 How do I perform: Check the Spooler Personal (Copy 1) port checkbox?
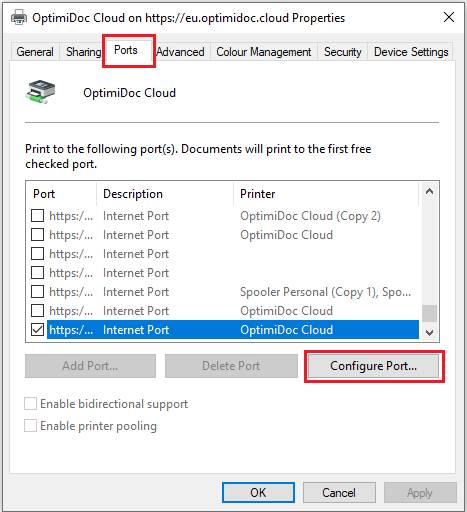tap(37, 292)
